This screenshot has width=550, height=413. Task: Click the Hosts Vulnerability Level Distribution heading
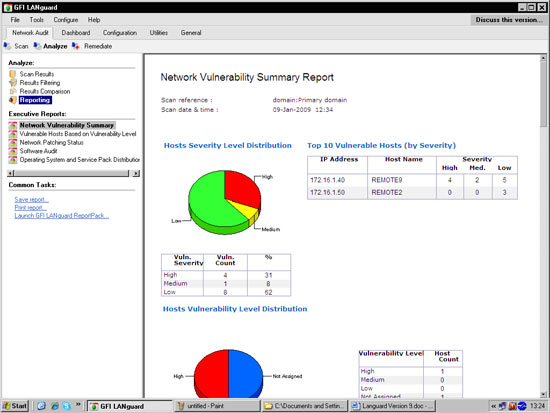tap(235, 309)
